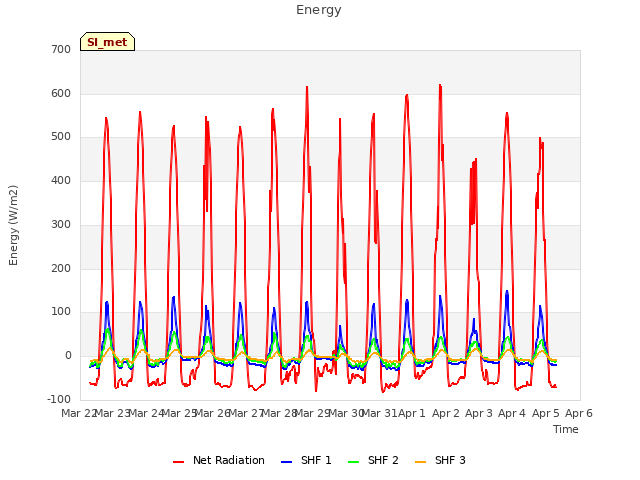Viewport: 640px width, 480px height.
Task: Click the -100 y-axis tick label
Action: point(59,399)
